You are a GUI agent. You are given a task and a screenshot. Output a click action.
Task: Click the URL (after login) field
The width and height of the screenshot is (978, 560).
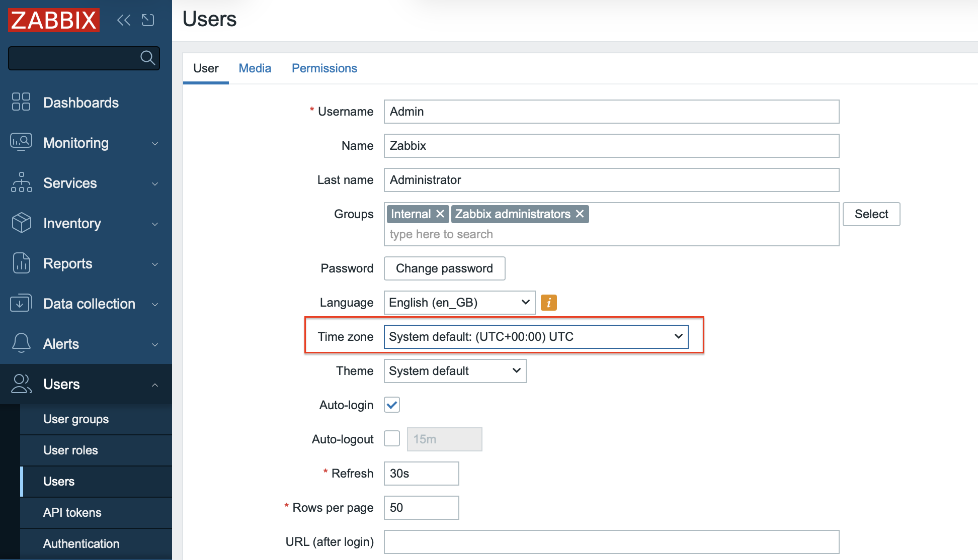611,542
